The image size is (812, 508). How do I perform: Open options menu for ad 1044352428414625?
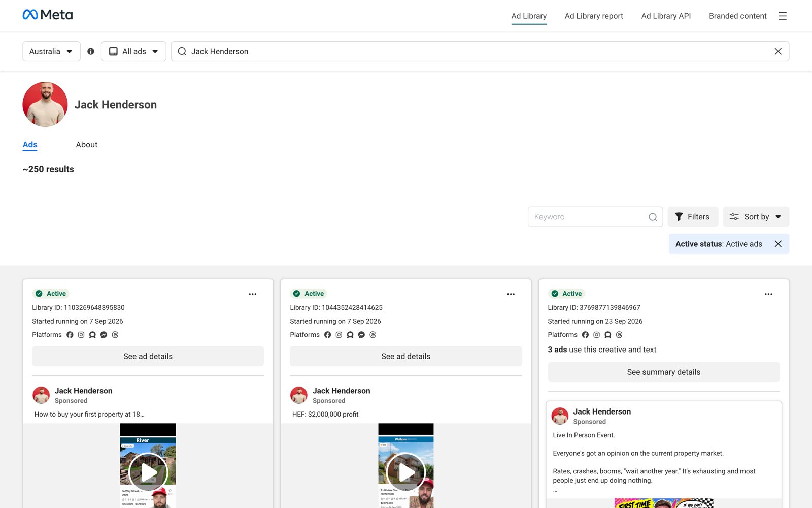511,294
